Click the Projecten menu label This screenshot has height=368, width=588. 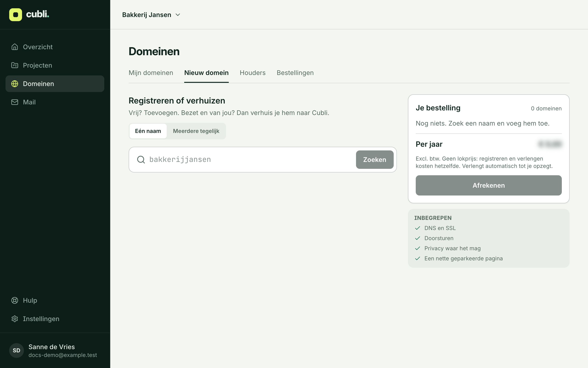click(37, 66)
